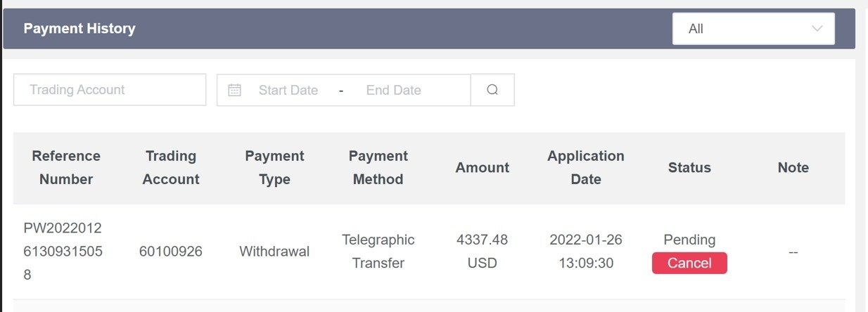Open the All filter dropdown
868x312 pixels.
(x=753, y=29)
